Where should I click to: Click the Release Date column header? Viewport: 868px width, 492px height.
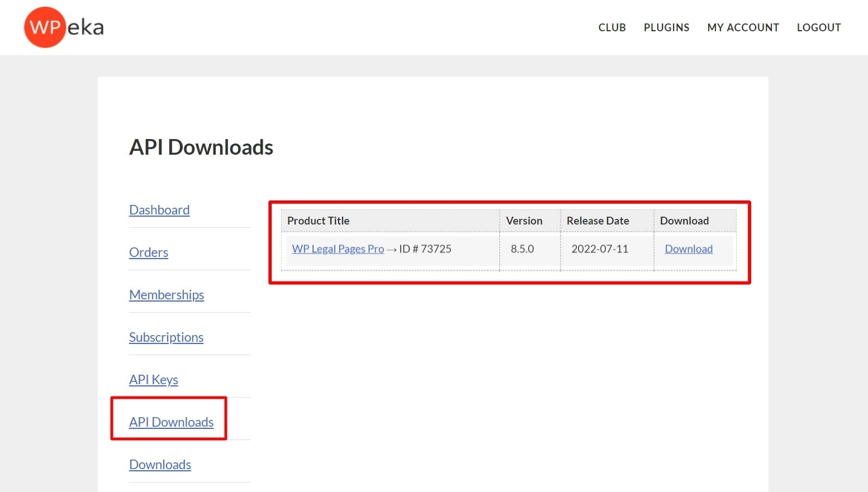(x=597, y=221)
